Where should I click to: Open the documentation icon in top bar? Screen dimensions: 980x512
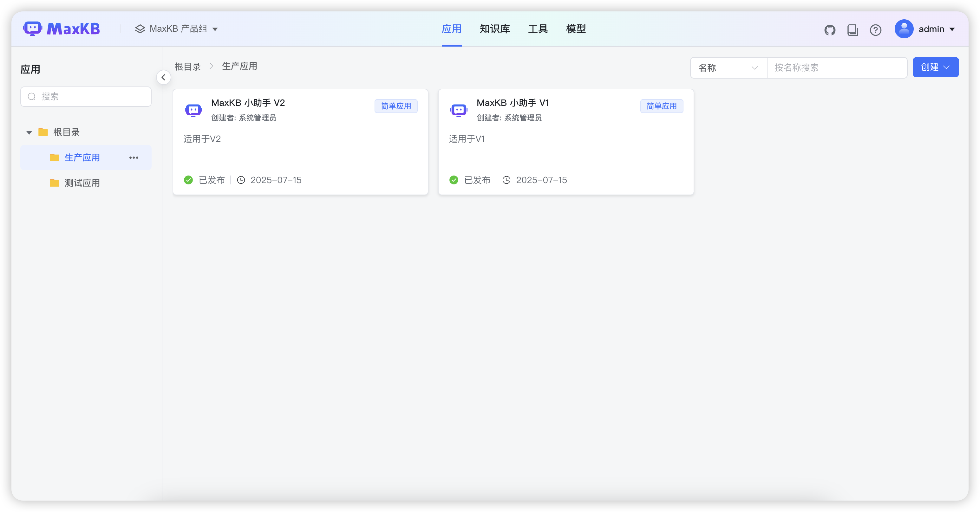853,30
